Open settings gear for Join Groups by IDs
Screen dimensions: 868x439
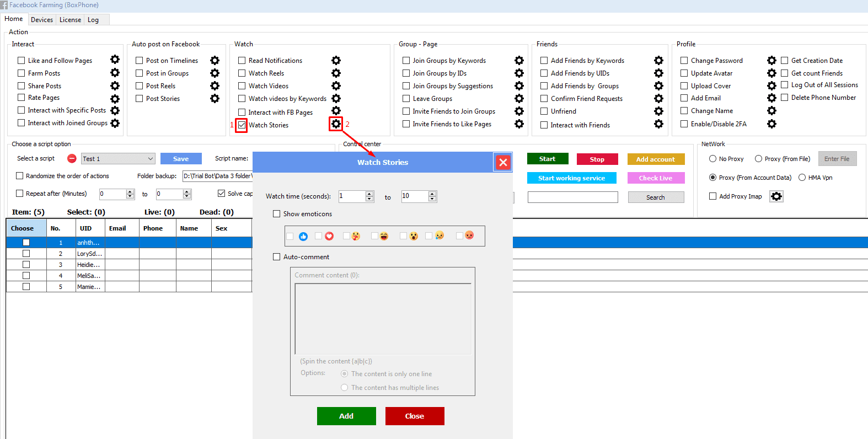pyautogui.click(x=519, y=73)
